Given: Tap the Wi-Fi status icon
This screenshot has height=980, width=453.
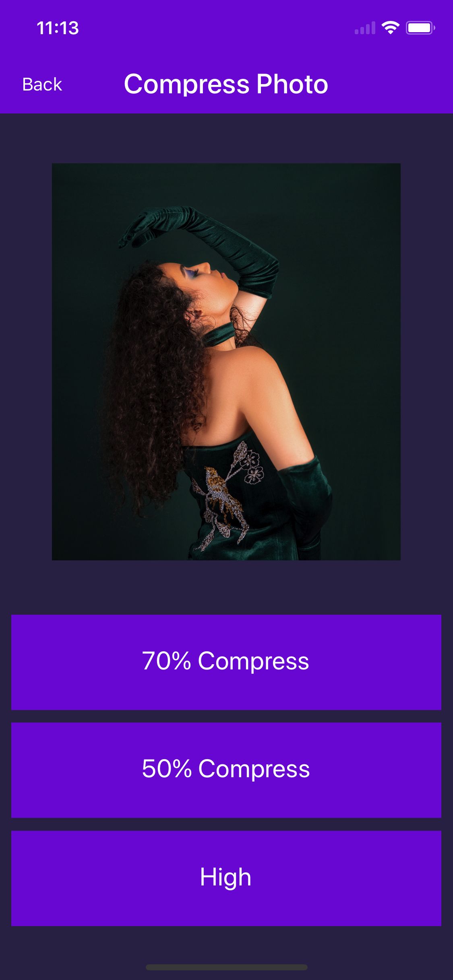Looking at the screenshot, I should click(x=390, y=28).
